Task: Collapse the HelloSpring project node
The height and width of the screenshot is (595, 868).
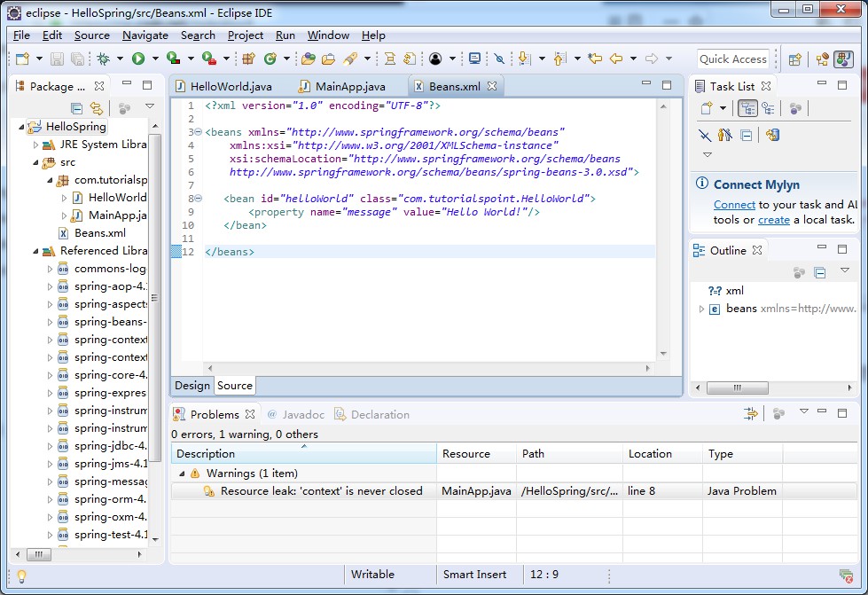Action: [x=21, y=127]
